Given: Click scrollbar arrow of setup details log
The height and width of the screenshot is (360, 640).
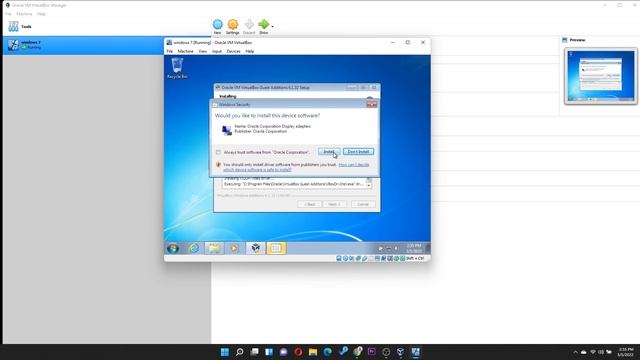Looking at the screenshot, I should [x=369, y=185].
